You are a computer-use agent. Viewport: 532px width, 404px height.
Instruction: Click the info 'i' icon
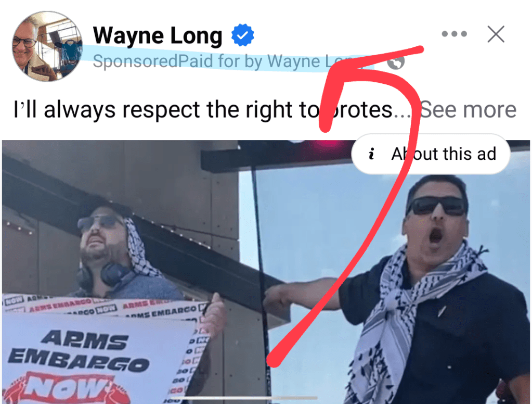point(371,154)
